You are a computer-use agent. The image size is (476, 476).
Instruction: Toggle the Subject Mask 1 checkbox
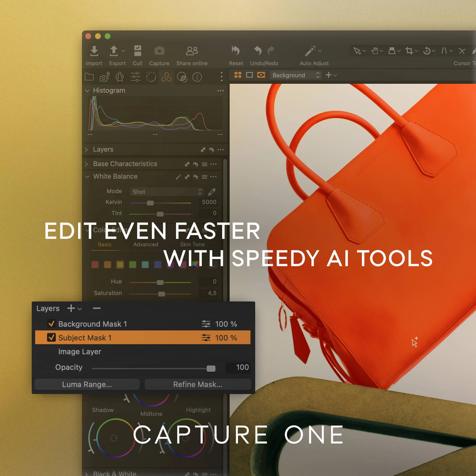(x=51, y=337)
